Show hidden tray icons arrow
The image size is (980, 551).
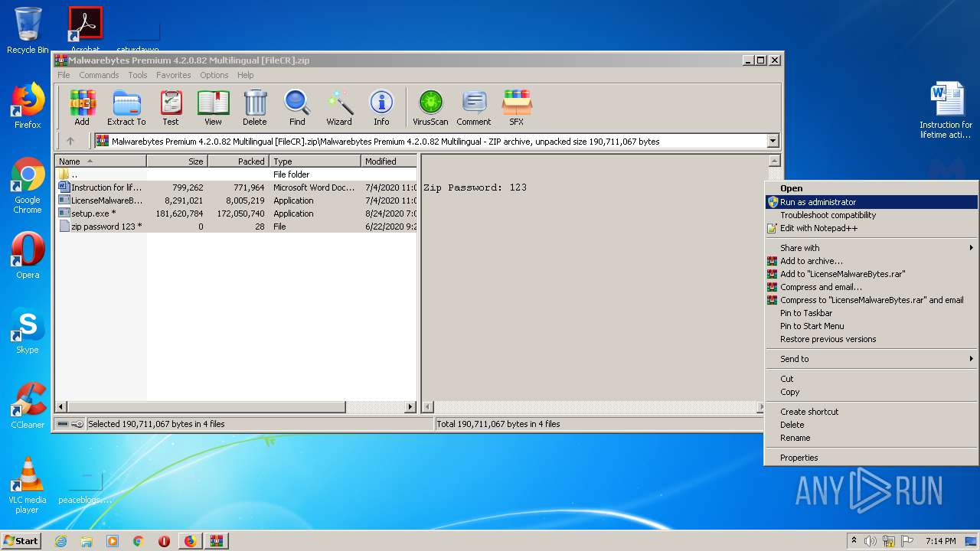point(854,541)
